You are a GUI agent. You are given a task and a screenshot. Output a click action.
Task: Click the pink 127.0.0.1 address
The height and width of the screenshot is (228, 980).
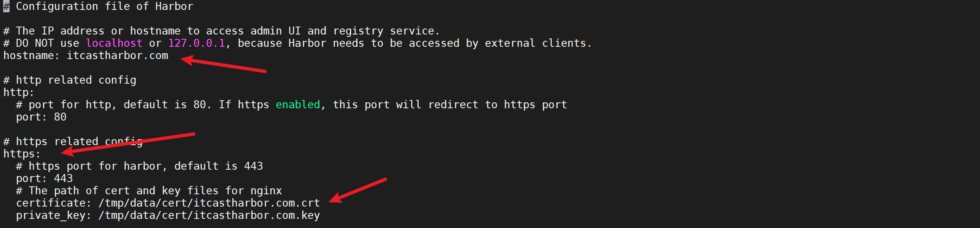point(196,43)
